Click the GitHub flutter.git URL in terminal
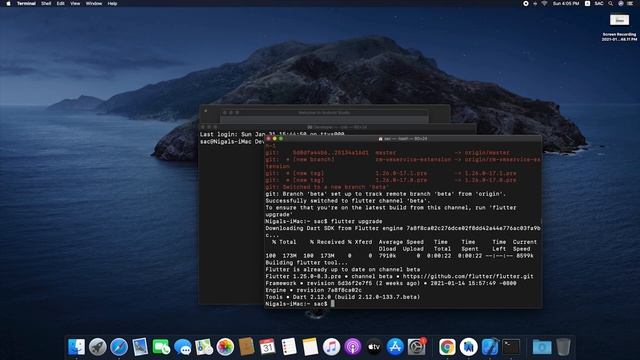The image size is (640, 360). coord(468,276)
